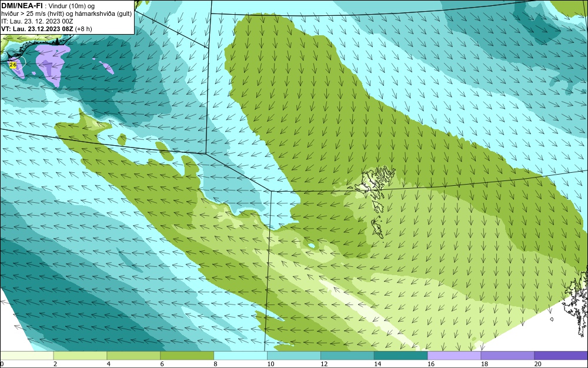This screenshot has width=588, height=368.
Task: Click the 2–4 m/s light green legend swatch
Action: pyautogui.click(x=80, y=355)
